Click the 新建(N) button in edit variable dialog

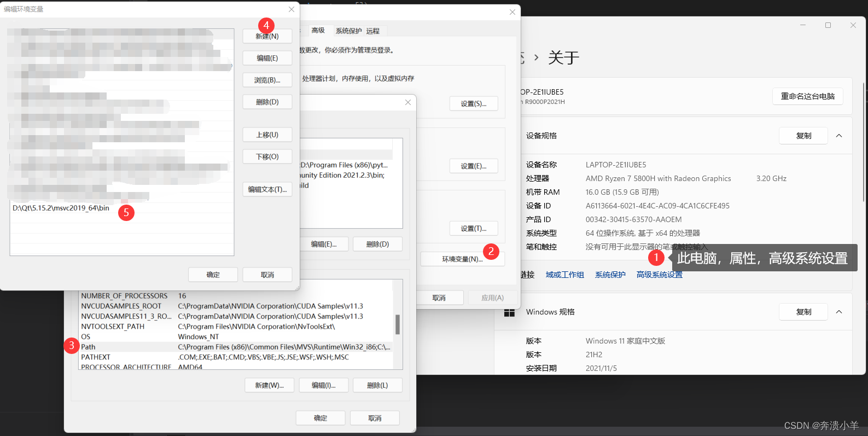click(x=267, y=36)
